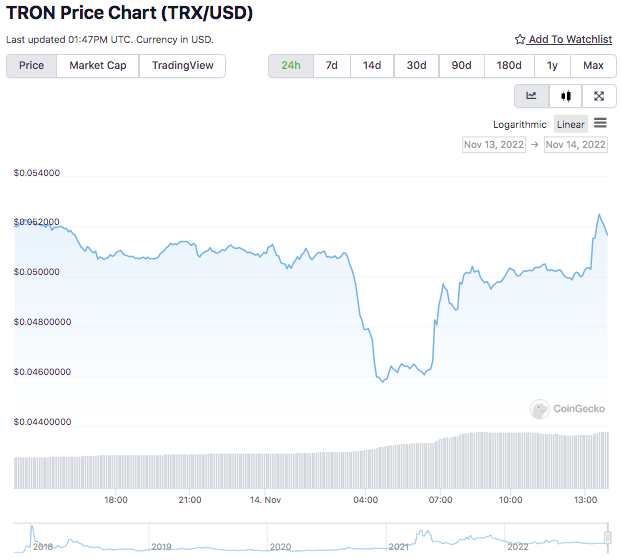Click the $0.04400000 axis label
This screenshot has width=622, height=559.
pos(42,422)
